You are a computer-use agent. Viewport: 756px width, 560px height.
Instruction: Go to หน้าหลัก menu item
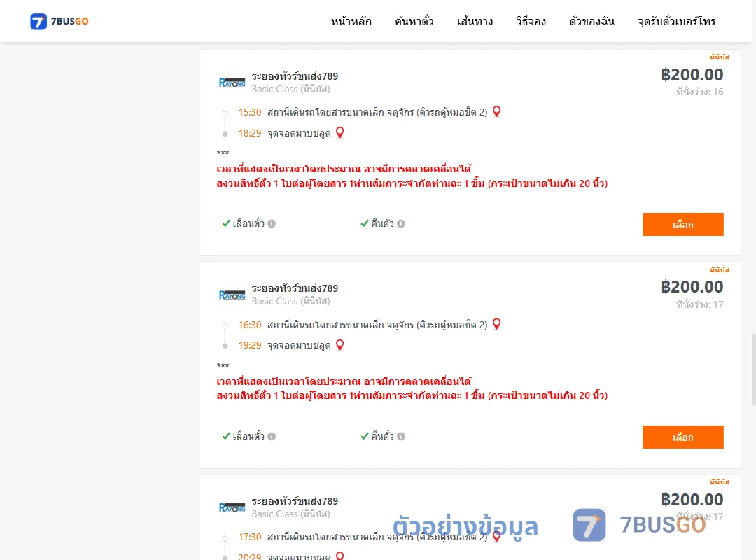pyautogui.click(x=351, y=21)
